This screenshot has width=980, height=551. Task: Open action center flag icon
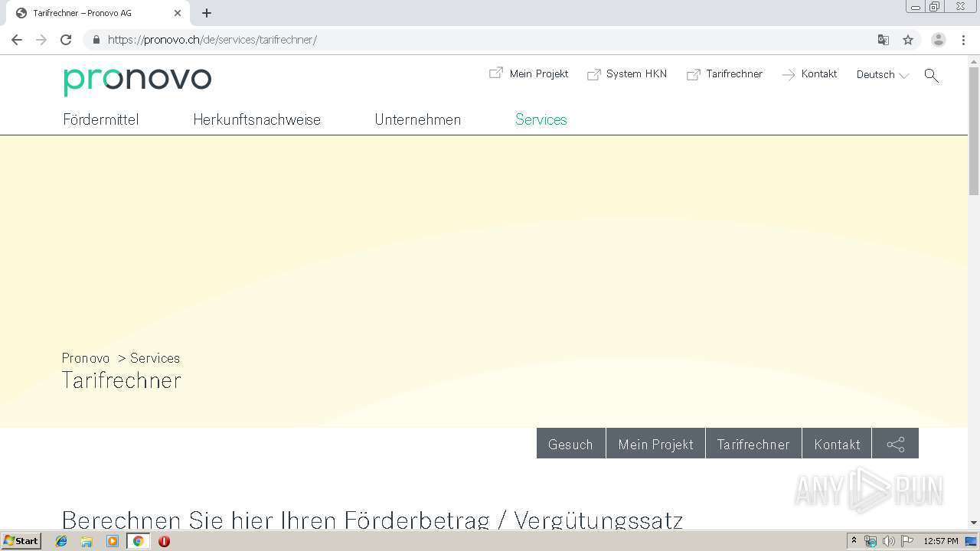point(907,541)
